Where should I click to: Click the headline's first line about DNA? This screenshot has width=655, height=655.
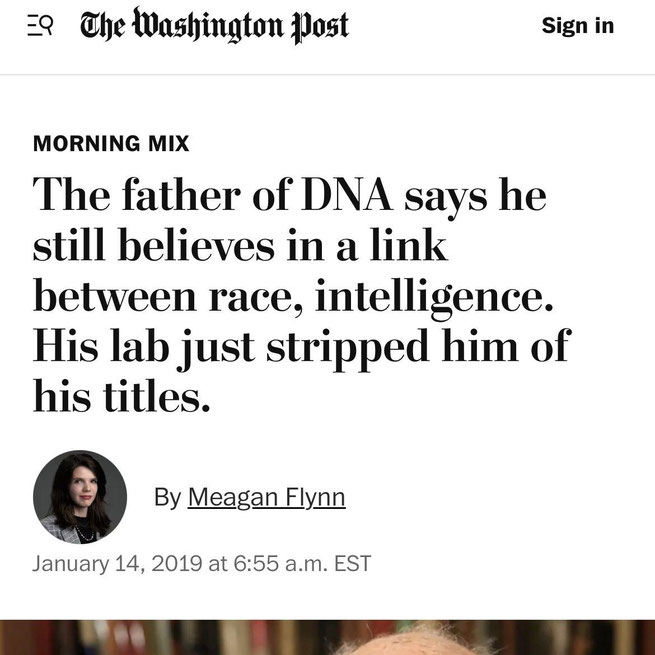290,194
